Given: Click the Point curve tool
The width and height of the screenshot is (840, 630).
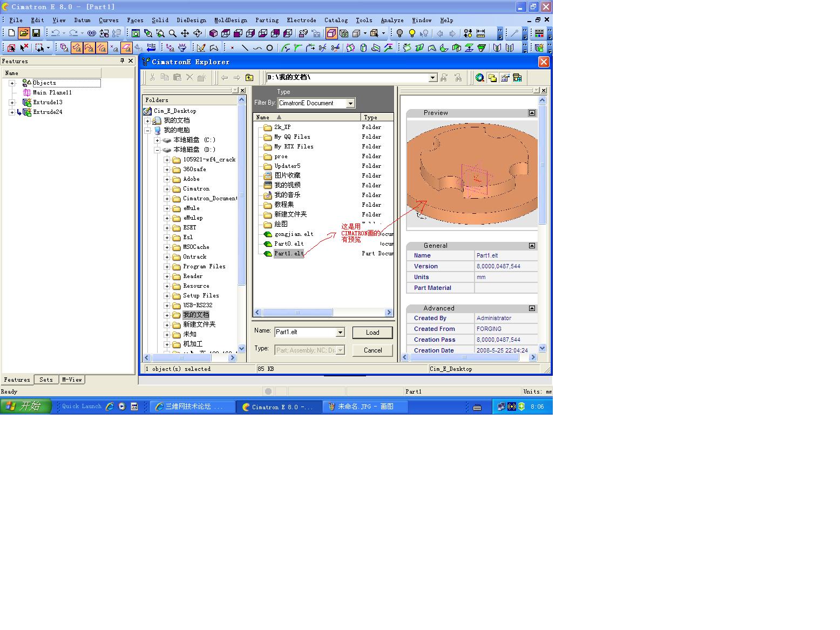Looking at the screenshot, I should (232, 48).
